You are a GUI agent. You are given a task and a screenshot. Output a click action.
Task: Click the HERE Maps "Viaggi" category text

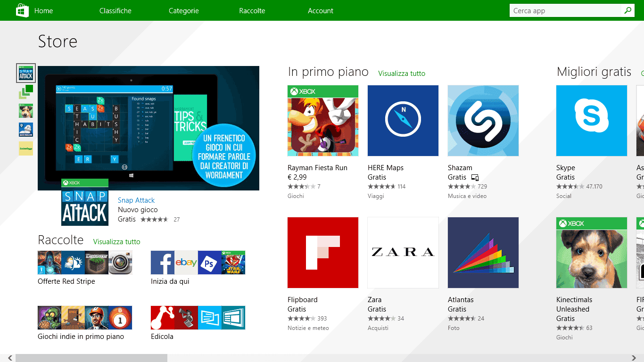(x=376, y=196)
